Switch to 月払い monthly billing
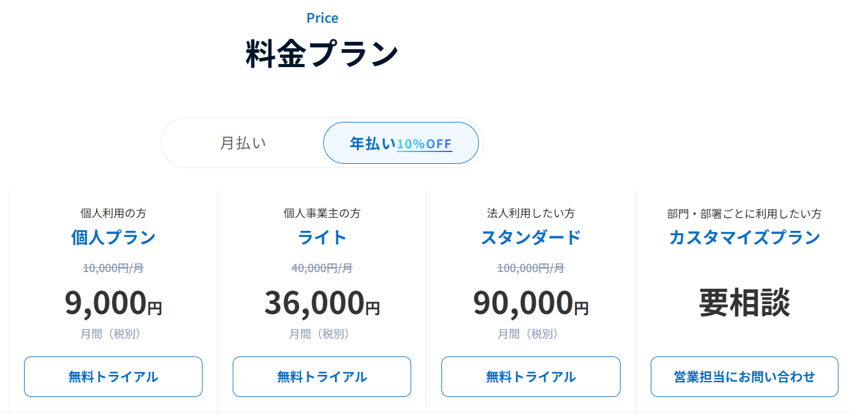Screen dimensions: 868x413 pos(243,143)
